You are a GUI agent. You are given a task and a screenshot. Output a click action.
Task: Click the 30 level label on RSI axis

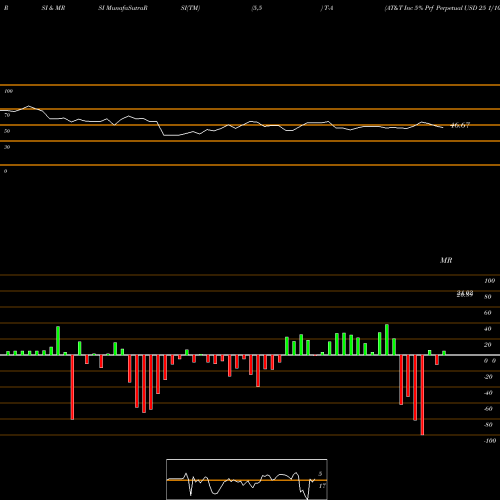7,147
